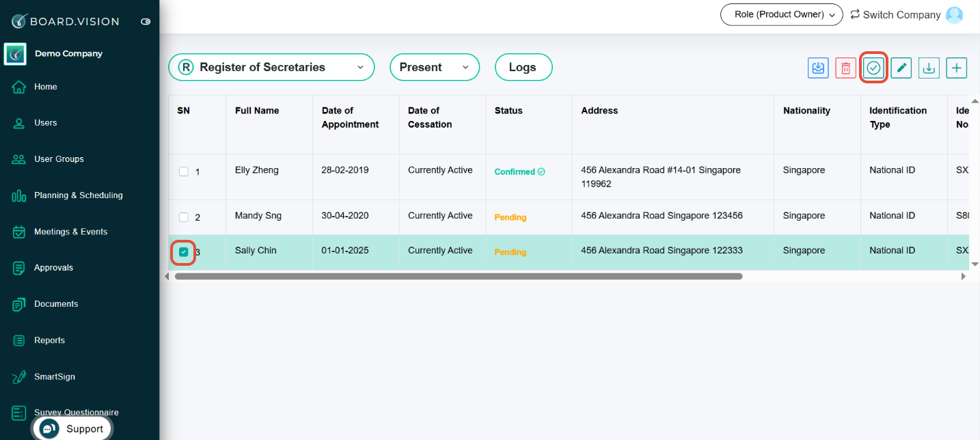This screenshot has height=440, width=980.
Task: Click the red trash delete icon
Action: click(846, 68)
